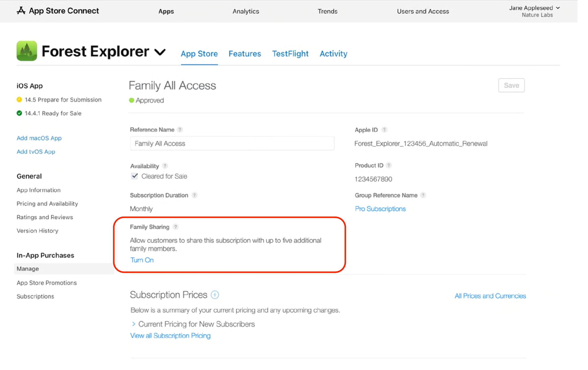The width and height of the screenshot is (588, 370).
Task: Click the App Store Connect logo icon
Action: point(21,11)
